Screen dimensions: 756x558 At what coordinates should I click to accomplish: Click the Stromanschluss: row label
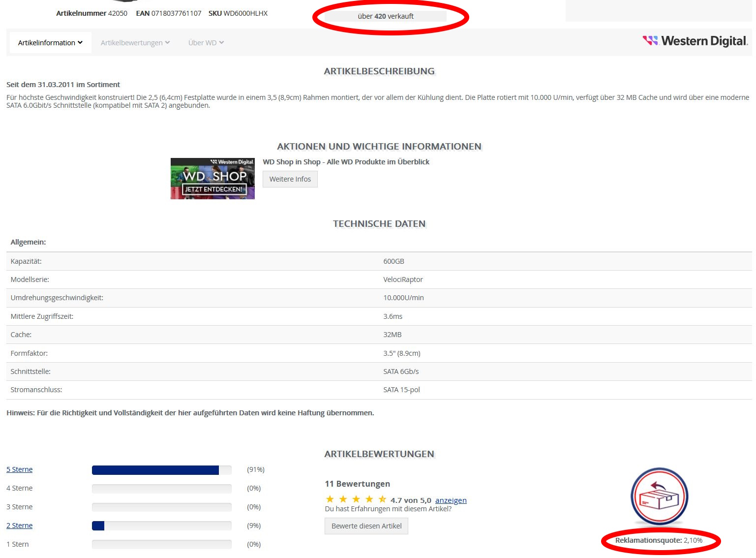pyautogui.click(x=36, y=390)
